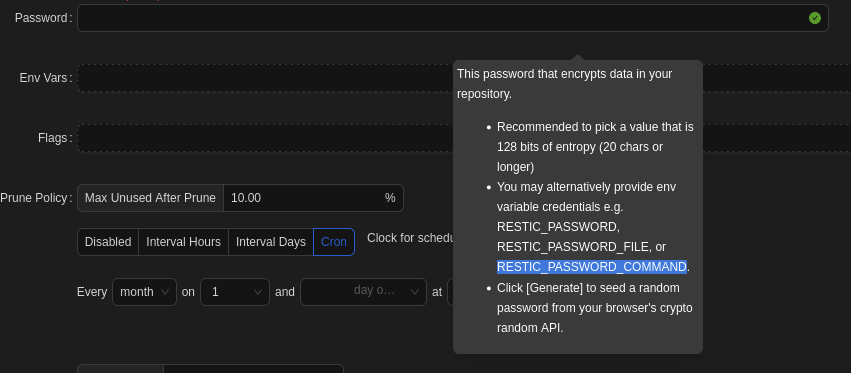Click the Clock for schedule label
The height and width of the screenshot is (373, 851).
click(410, 238)
